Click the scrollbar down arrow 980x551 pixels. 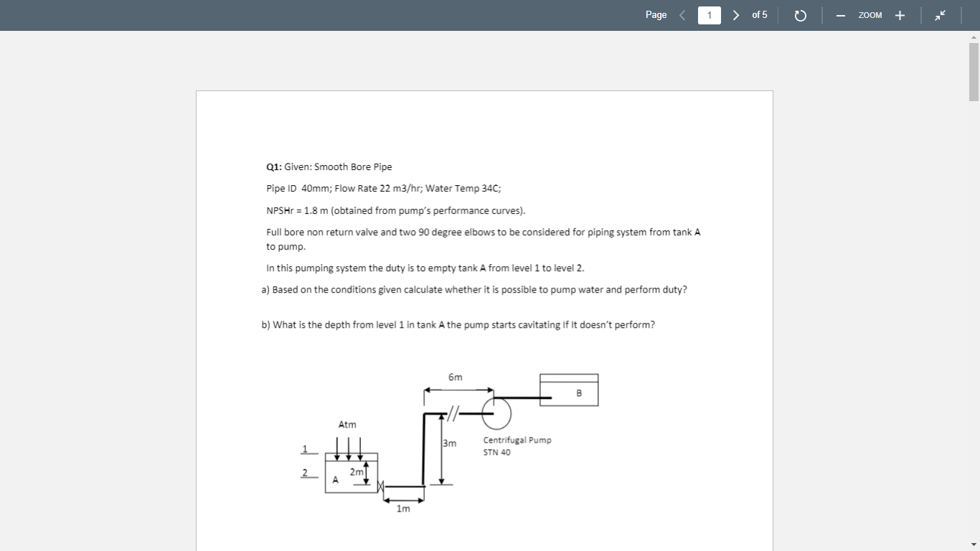(x=974, y=545)
